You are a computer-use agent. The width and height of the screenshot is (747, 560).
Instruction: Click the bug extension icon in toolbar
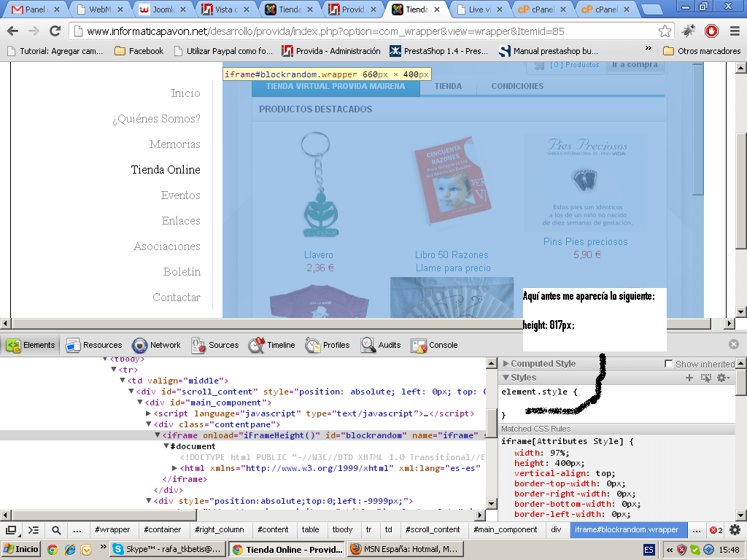tap(688, 31)
